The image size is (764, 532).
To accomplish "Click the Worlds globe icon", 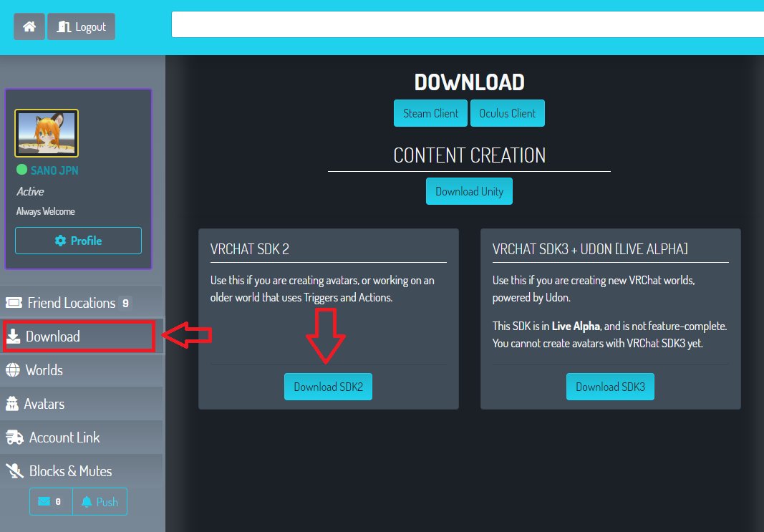I will (13, 370).
